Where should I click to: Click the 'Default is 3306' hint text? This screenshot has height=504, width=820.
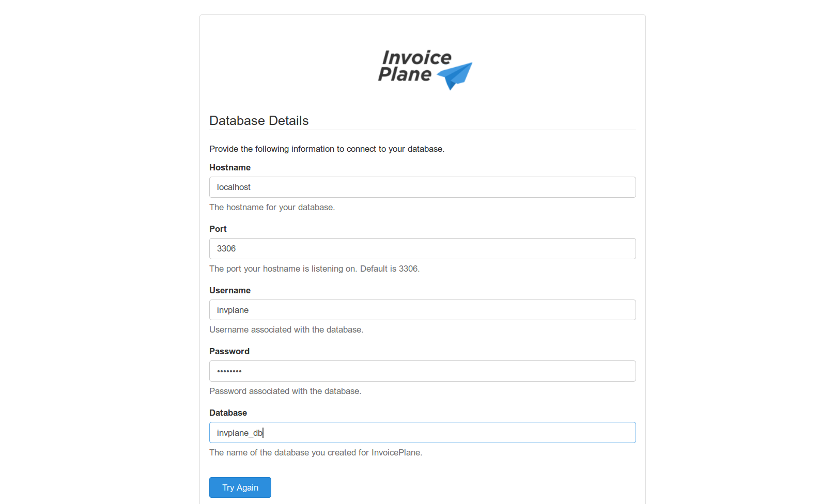point(390,269)
